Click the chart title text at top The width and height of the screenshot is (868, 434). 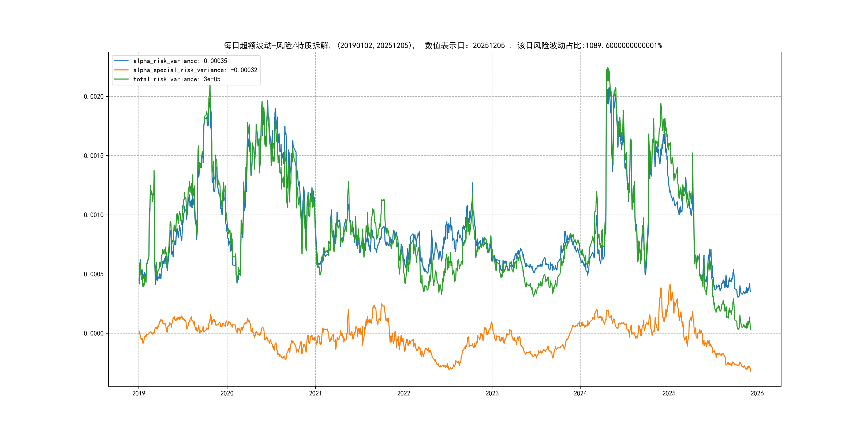point(443,46)
